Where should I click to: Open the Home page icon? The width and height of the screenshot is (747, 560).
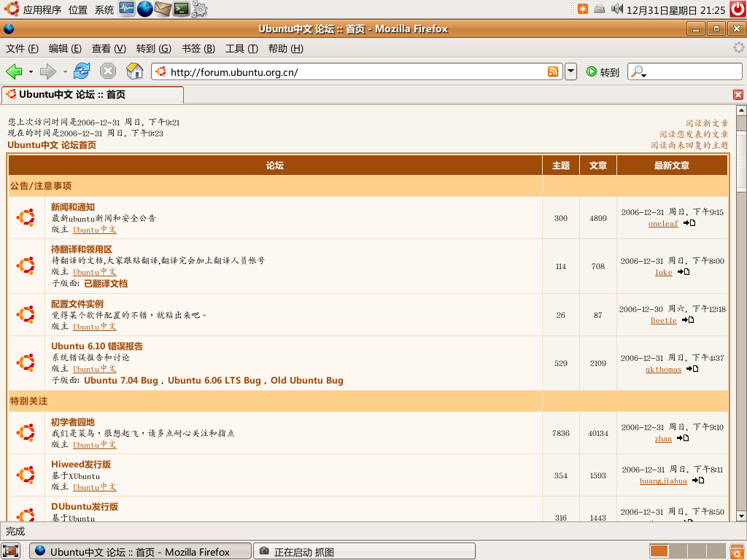(x=135, y=71)
